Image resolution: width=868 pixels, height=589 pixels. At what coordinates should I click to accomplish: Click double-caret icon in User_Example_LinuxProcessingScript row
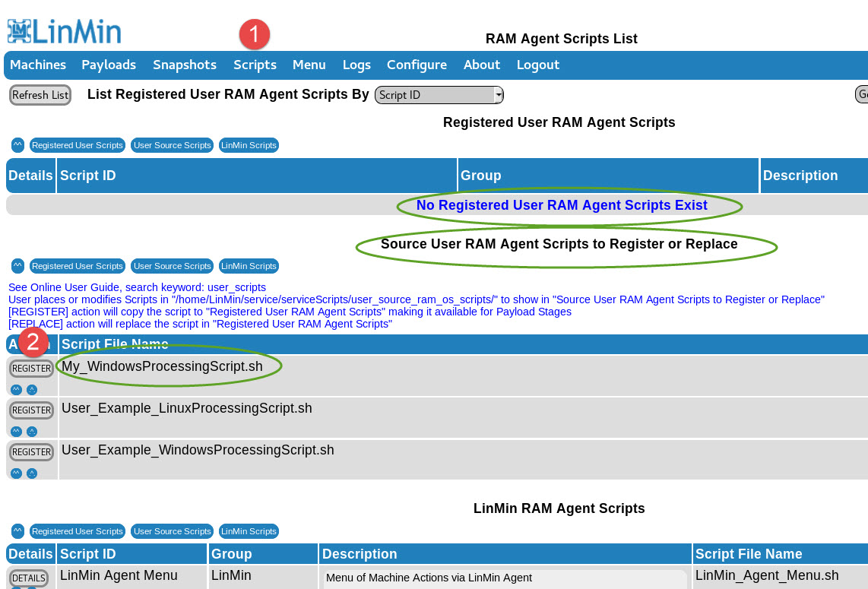tap(16, 432)
